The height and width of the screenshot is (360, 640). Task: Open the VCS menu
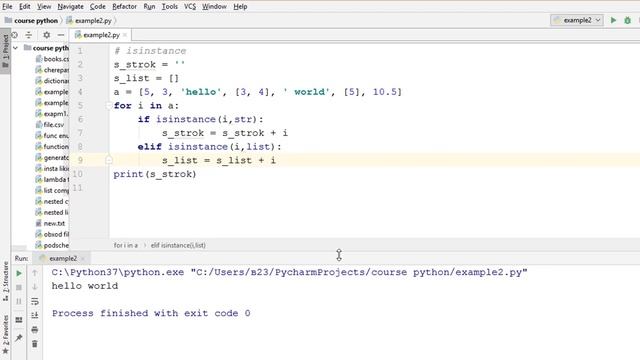[190, 7]
